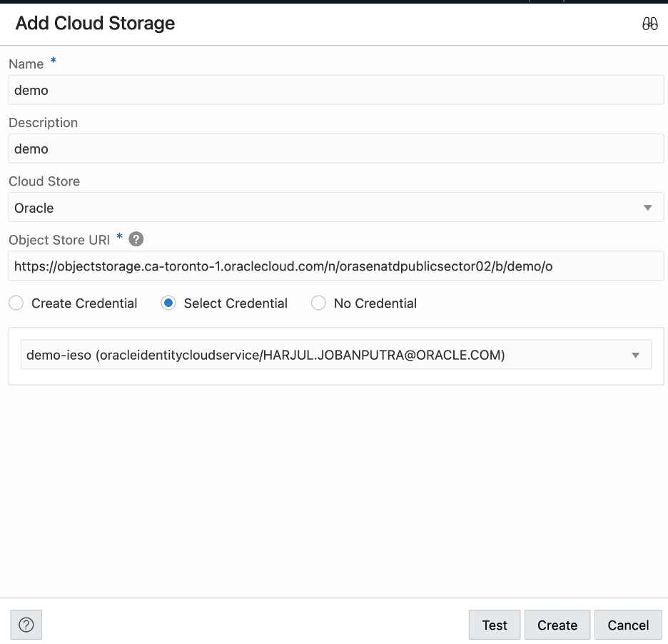Focus the Name input field

[336, 91]
